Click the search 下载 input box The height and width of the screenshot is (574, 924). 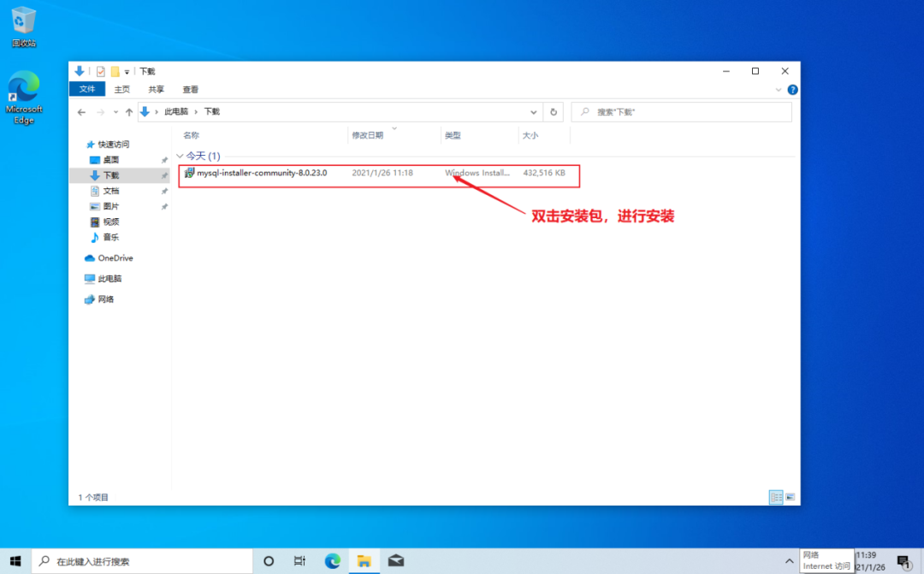click(x=682, y=112)
